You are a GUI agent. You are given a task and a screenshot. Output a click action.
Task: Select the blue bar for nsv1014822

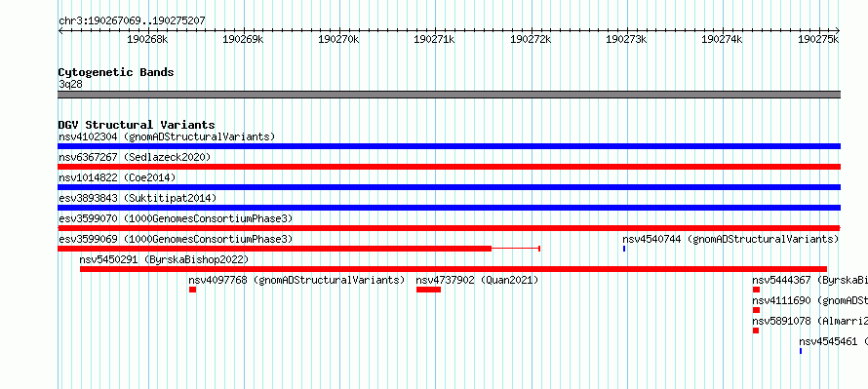tap(449, 187)
